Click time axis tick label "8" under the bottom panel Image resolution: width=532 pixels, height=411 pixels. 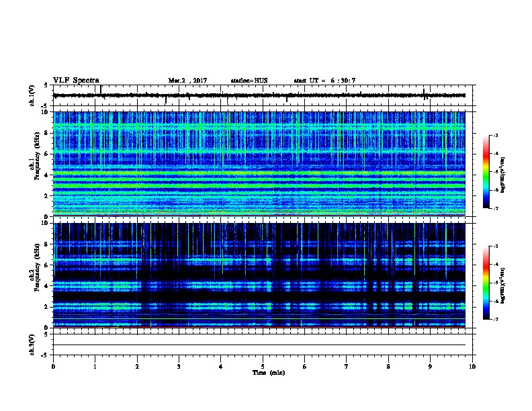pyautogui.click(x=388, y=367)
